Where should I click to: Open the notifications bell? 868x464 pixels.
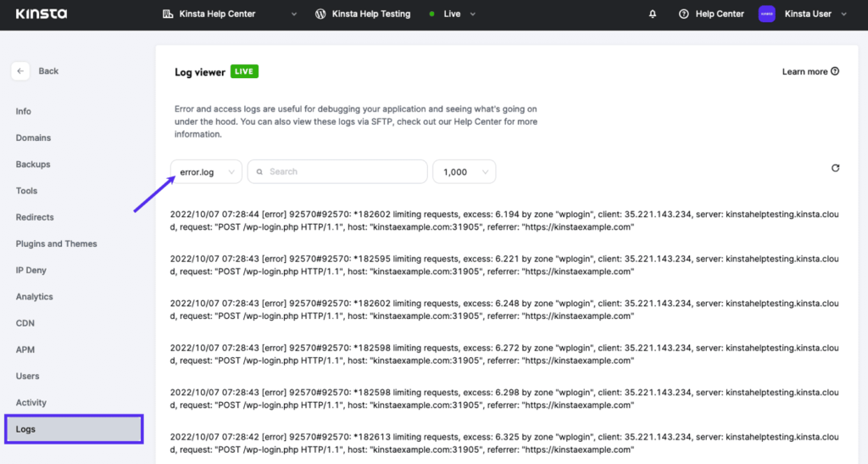653,14
